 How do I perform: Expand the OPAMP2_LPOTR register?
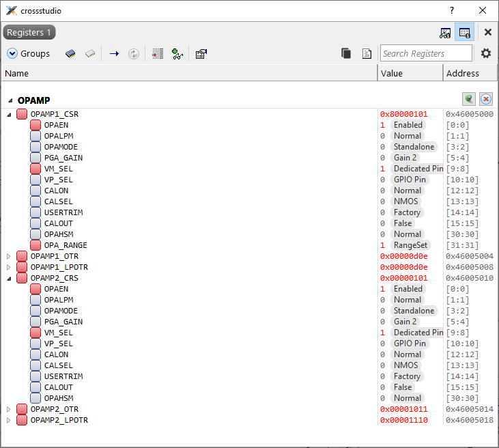(9, 420)
